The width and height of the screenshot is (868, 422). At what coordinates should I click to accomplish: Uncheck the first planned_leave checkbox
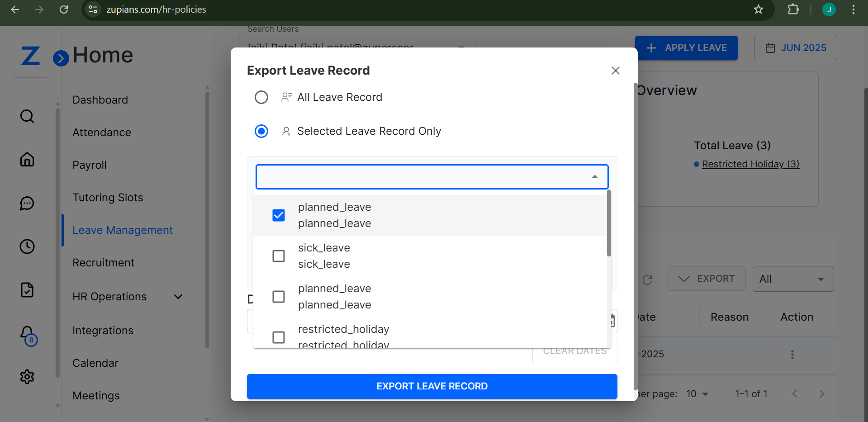pyautogui.click(x=278, y=215)
